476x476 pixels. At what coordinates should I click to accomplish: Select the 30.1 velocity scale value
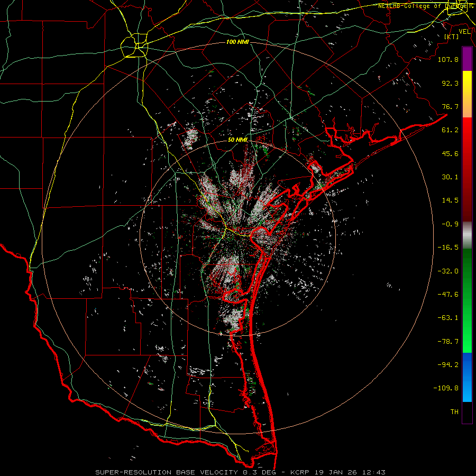point(450,177)
